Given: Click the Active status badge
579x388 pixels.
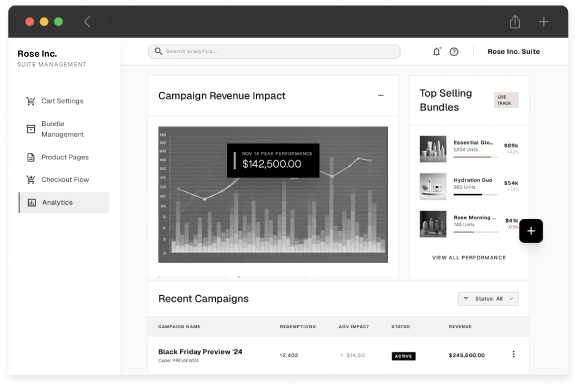Looking at the screenshot, I should click(404, 356).
